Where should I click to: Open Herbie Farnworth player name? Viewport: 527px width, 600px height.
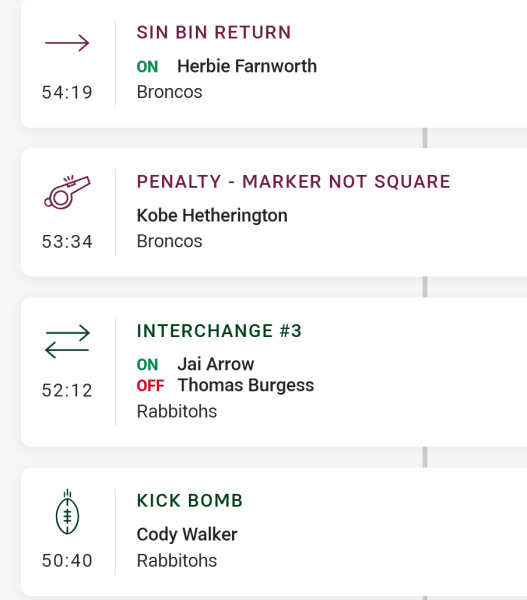[x=247, y=66]
